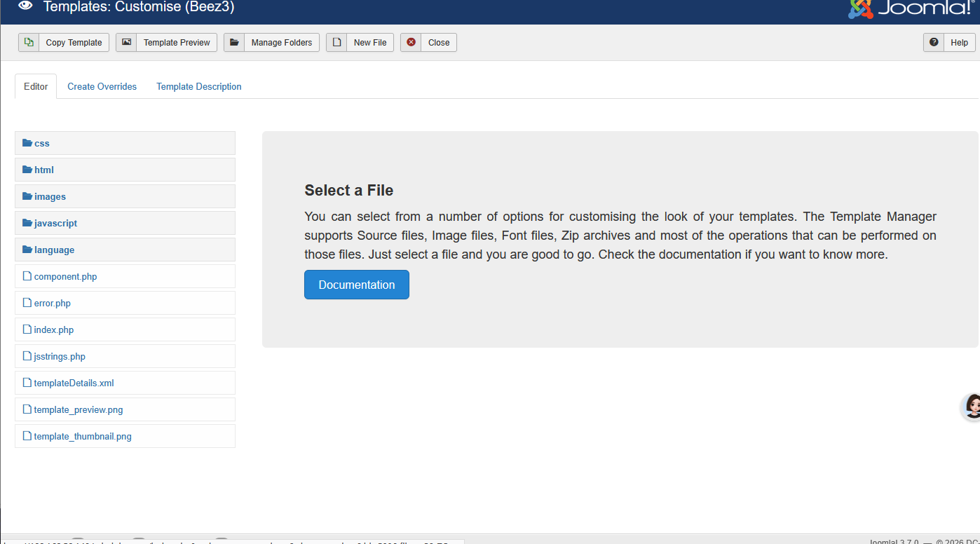
Task: Select the Editor tab
Action: coord(36,86)
